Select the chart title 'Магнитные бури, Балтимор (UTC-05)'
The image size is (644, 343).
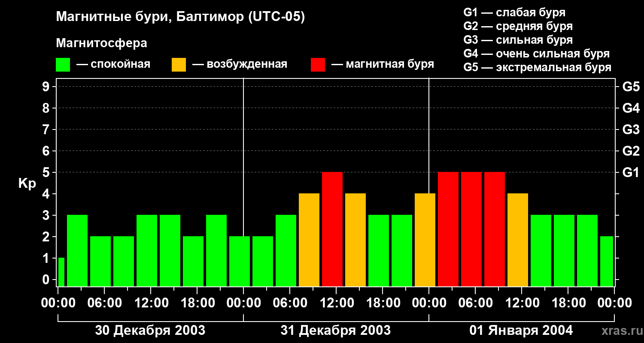click(x=180, y=18)
